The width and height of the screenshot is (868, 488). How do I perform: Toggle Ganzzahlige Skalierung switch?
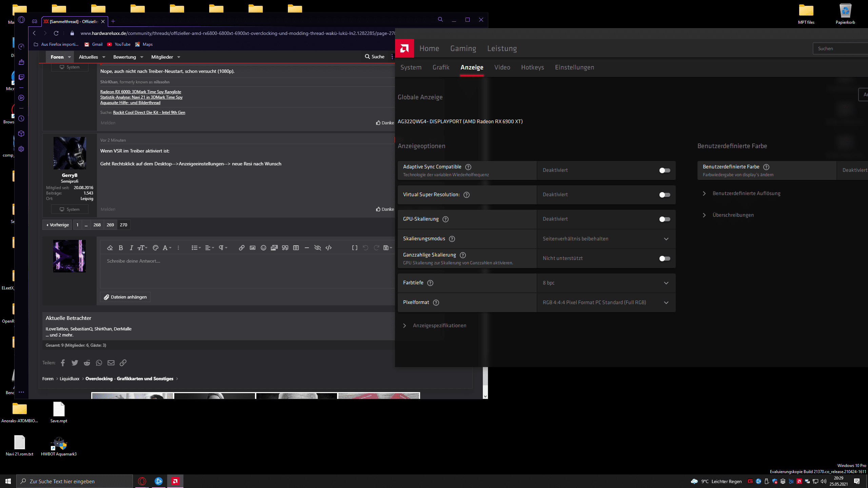[x=665, y=259]
